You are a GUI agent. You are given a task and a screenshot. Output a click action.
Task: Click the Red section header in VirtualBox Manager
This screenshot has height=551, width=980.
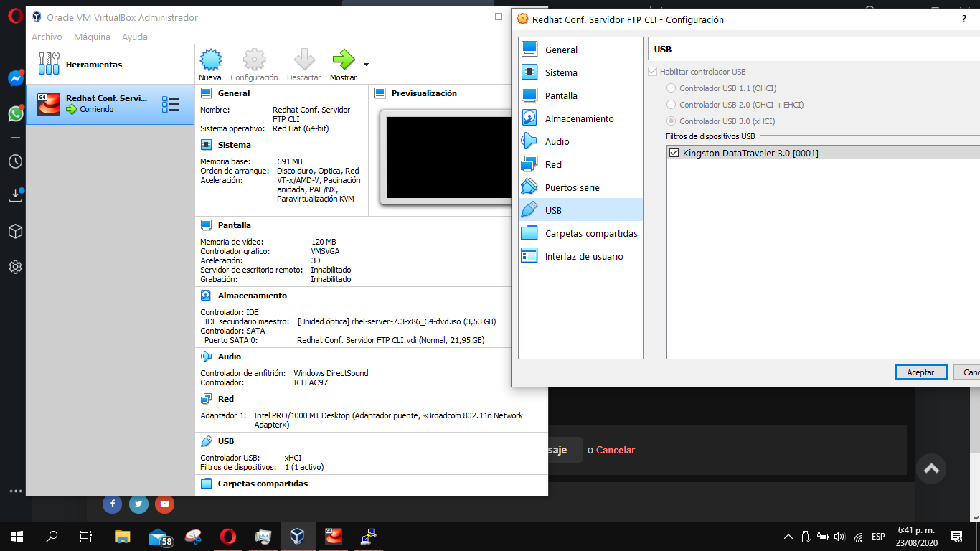point(226,399)
